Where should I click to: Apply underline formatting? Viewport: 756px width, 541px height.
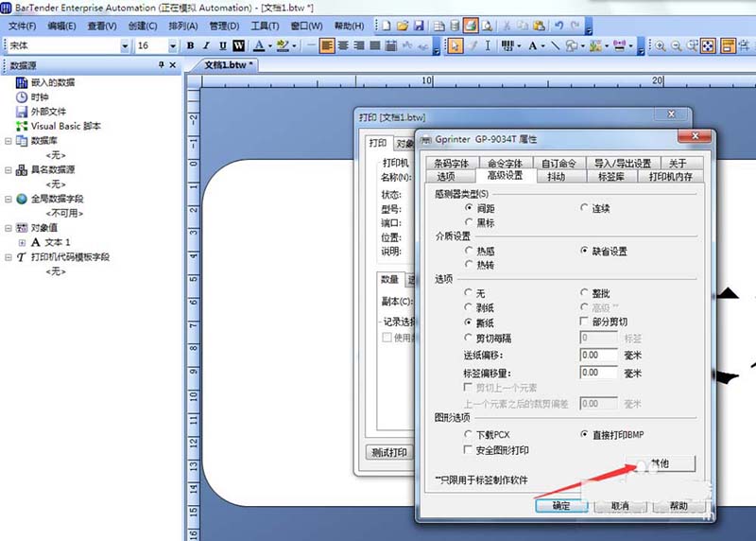(223, 45)
